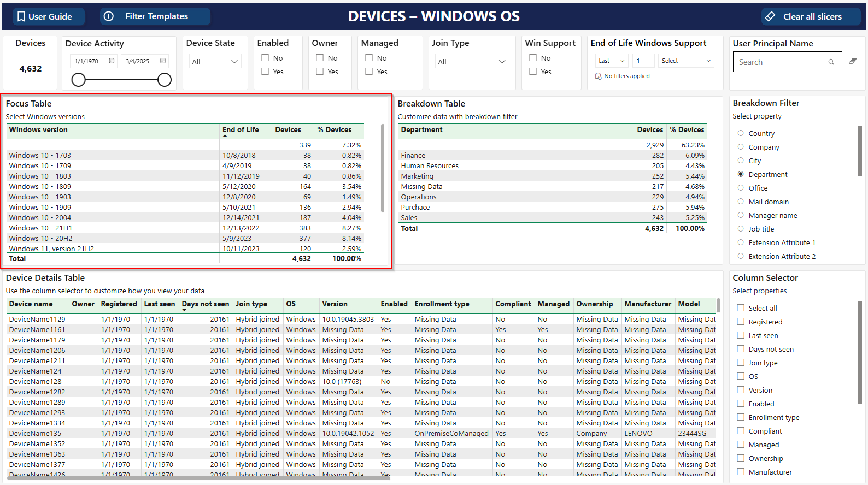This screenshot has height=485, width=868.
Task: Sort by End of Life column header
Action: (x=241, y=130)
